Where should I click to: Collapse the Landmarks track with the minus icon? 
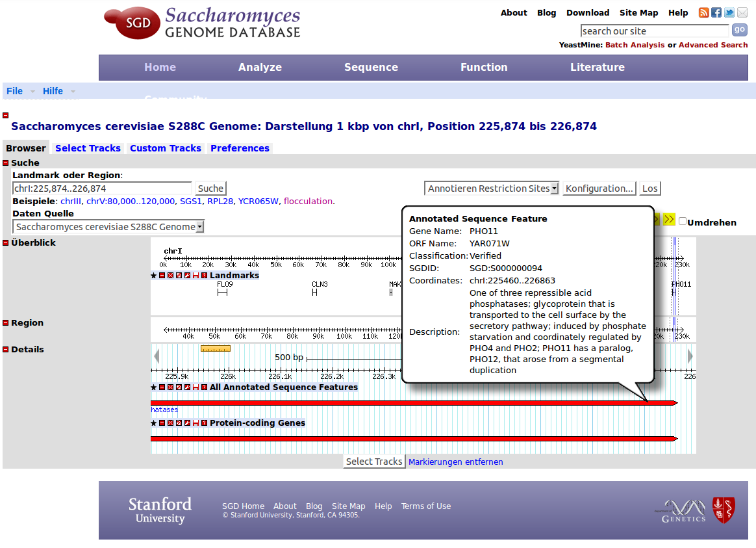pyautogui.click(x=162, y=276)
